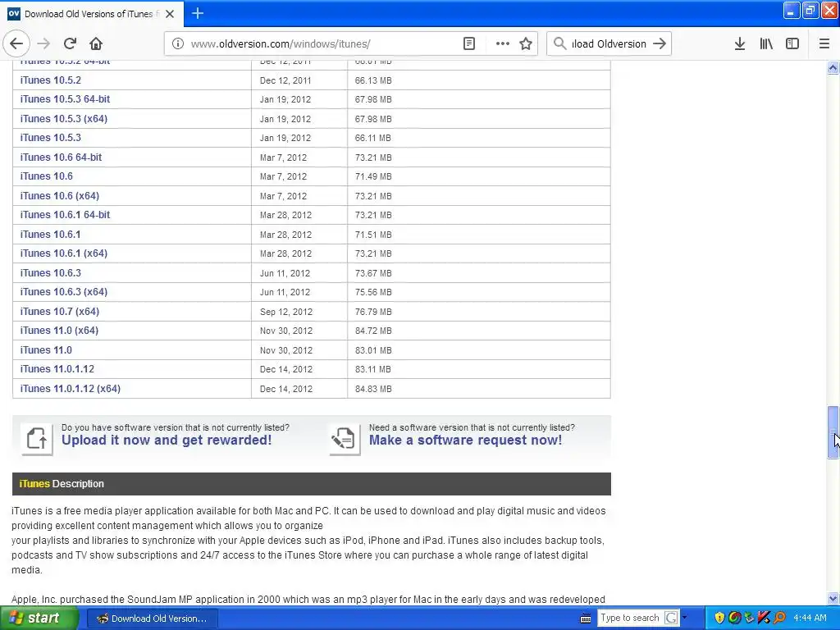
Task: Open the library bookmarks panel
Action: coord(766,44)
